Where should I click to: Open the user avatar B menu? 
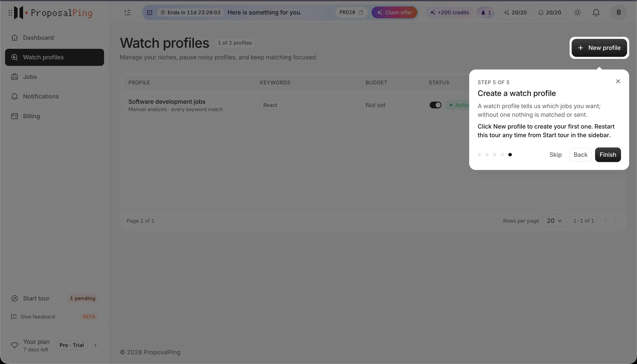[x=618, y=12]
